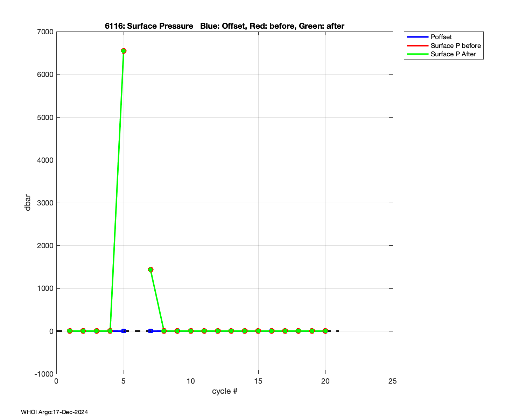
Task: Click the blue Poffset legend line swatch
Action: click(x=417, y=37)
